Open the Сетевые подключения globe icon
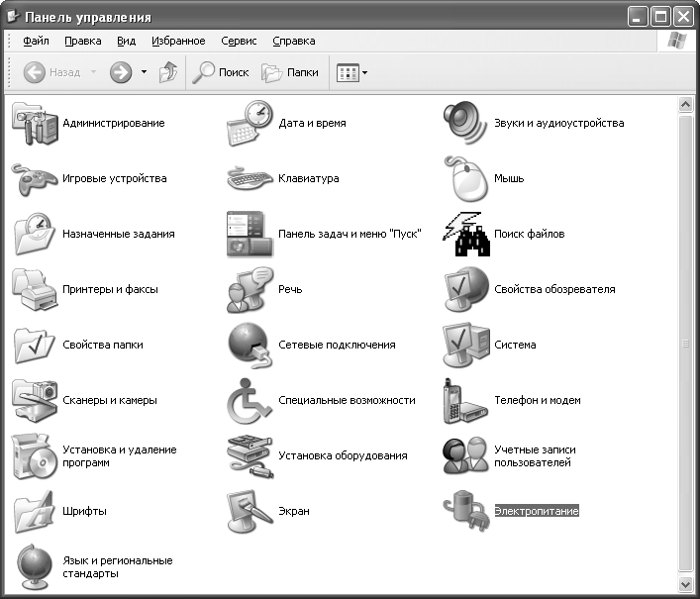 click(x=250, y=345)
